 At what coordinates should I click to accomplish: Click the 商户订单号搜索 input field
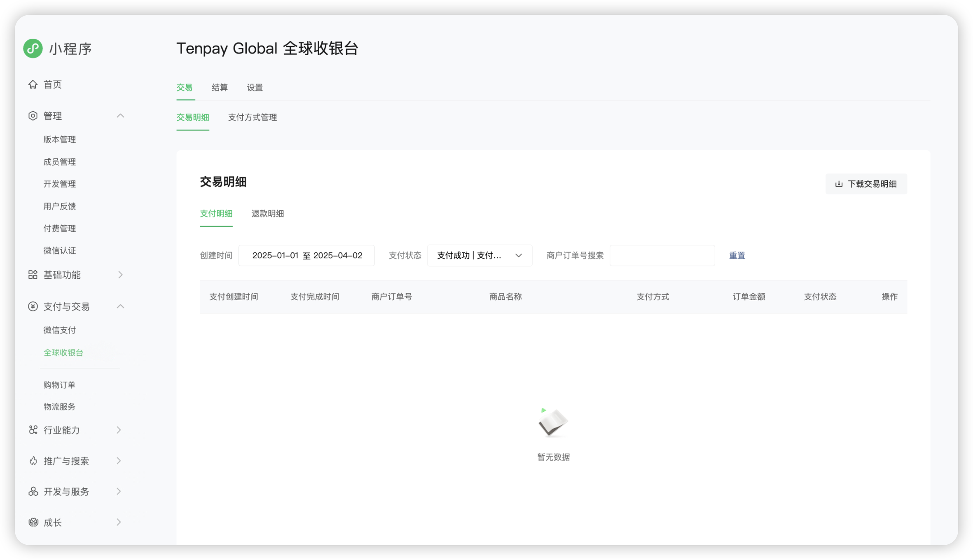pos(662,256)
